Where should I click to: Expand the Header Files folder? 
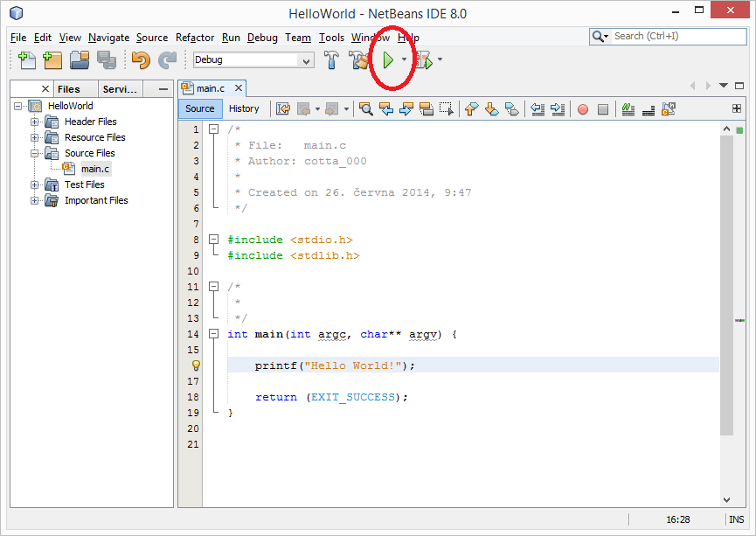coord(34,122)
